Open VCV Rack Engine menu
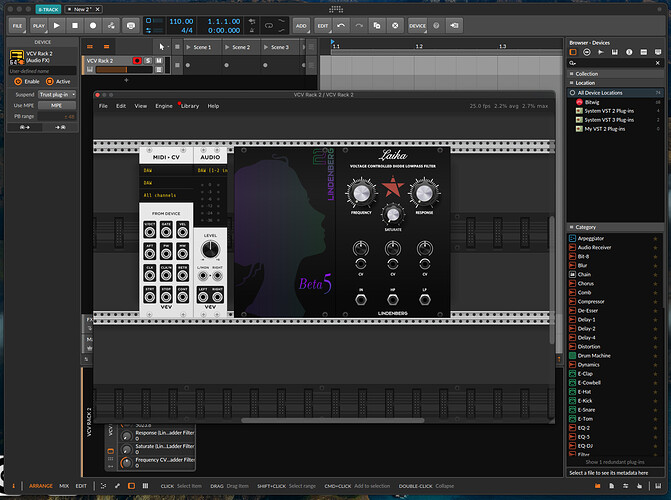The height and width of the screenshot is (500, 671). (x=164, y=106)
